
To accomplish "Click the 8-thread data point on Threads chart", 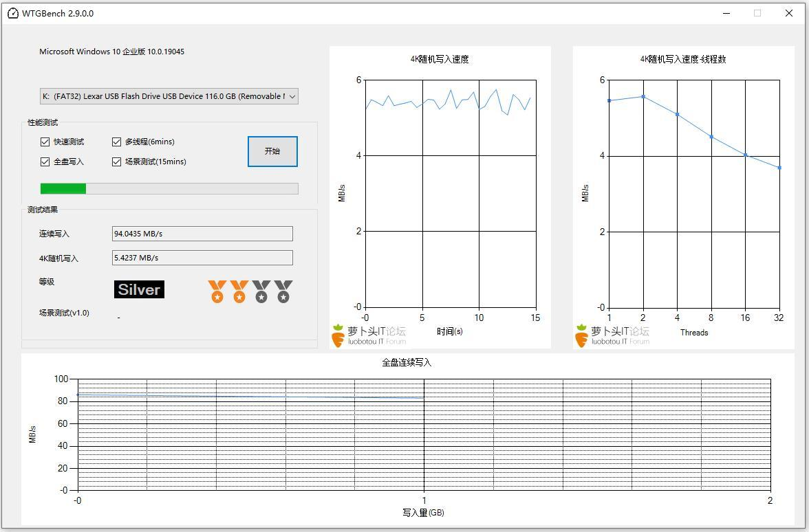I will [711, 137].
